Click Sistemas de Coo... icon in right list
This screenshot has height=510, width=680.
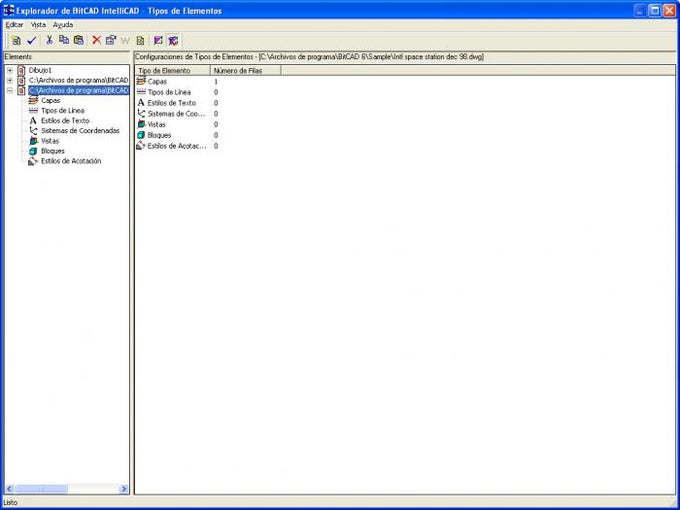[x=141, y=114]
